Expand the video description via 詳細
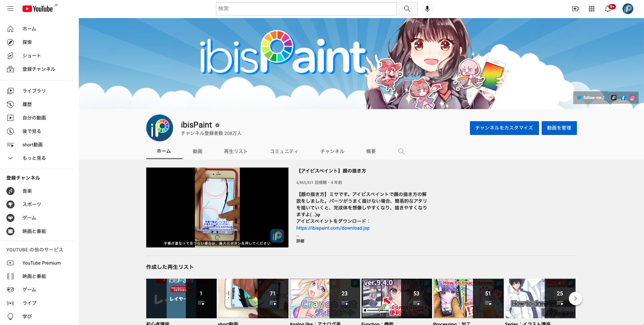Screen dimensions: 644x325 point(300,241)
